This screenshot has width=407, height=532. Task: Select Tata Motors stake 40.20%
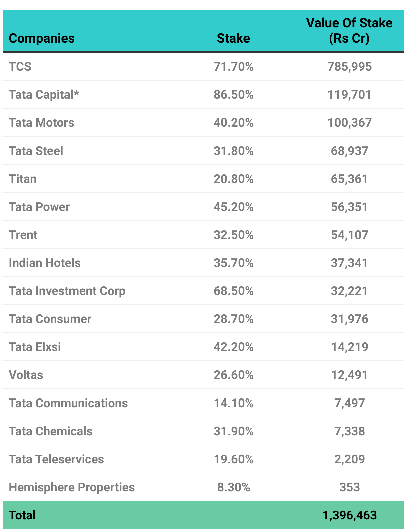pyautogui.click(x=233, y=123)
